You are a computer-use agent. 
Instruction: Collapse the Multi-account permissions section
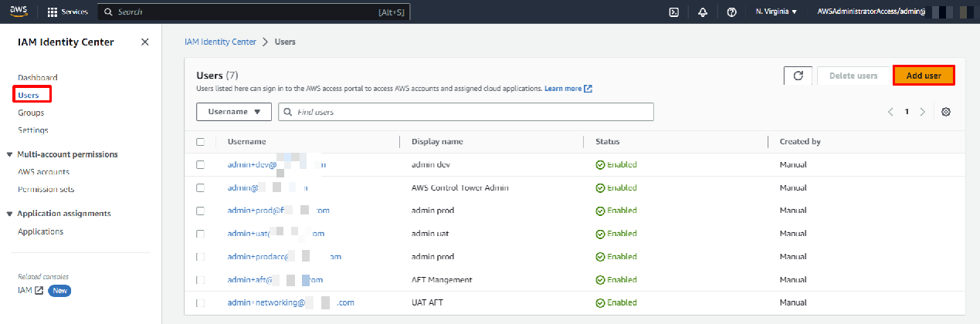point(10,154)
